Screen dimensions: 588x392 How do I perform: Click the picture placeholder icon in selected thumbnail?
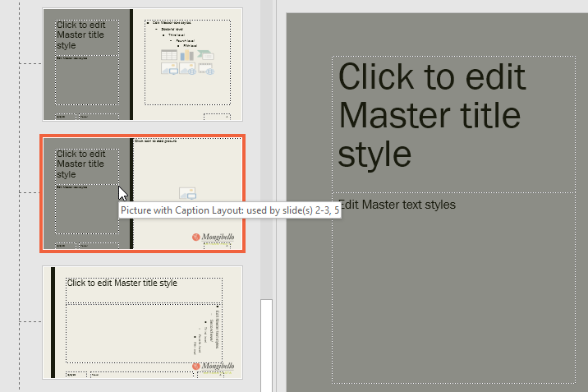tap(188, 194)
